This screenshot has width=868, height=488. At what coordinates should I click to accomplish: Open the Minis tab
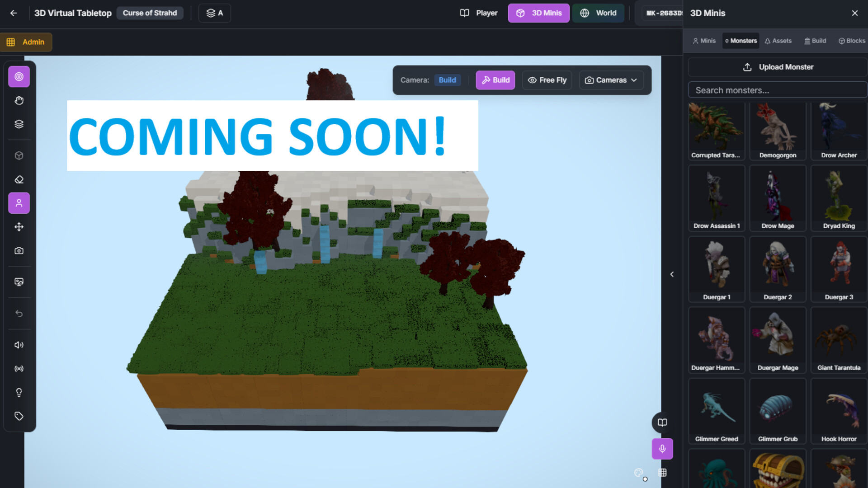(x=704, y=41)
